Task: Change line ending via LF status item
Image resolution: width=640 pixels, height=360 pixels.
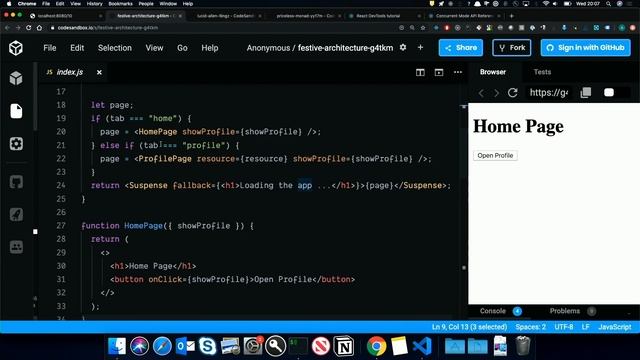Action: (x=585, y=327)
